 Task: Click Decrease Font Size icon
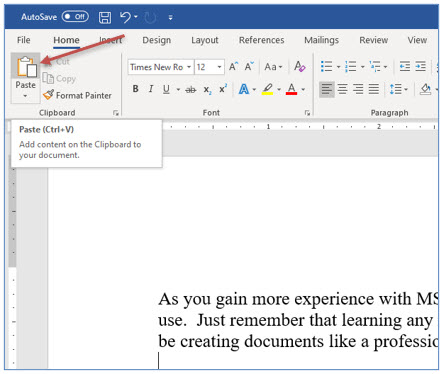click(x=249, y=67)
